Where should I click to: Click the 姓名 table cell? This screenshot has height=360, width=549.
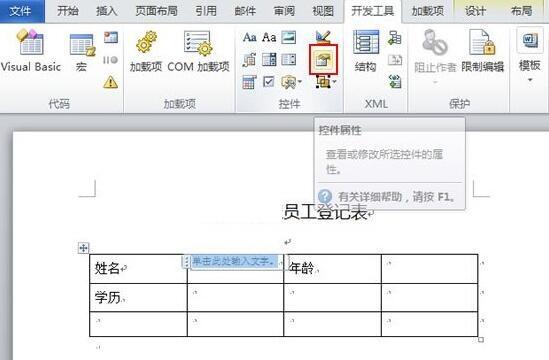[x=138, y=269]
